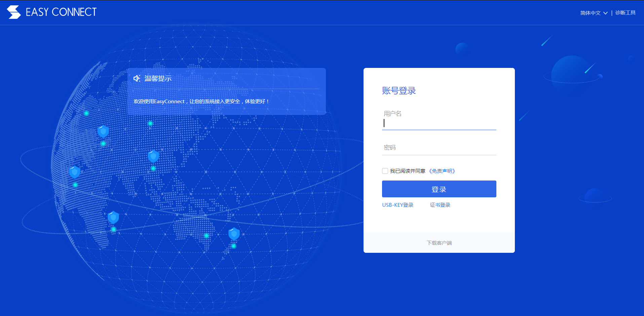Click the largest shield marker on the globe
Image resolution: width=644 pixels, height=316 pixels.
pyautogui.click(x=153, y=156)
